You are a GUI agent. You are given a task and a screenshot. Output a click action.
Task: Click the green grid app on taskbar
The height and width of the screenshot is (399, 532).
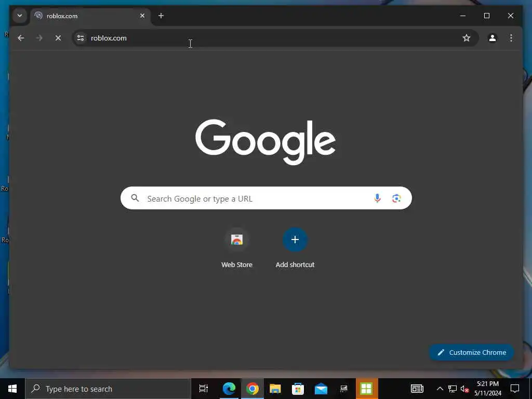[x=367, y=389]
